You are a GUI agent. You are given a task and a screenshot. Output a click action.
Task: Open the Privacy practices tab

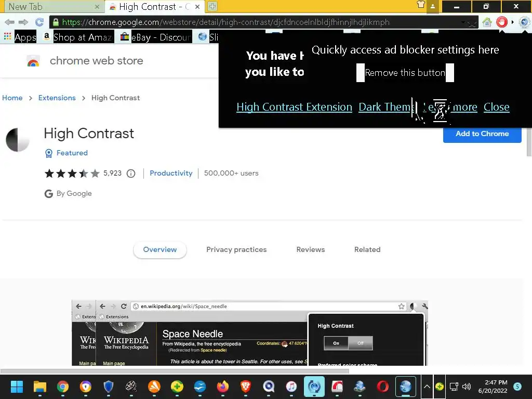point(236,250)
